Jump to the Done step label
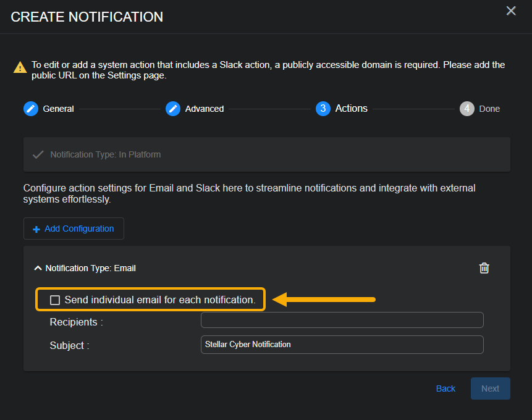Image resolution: width=532 pixels, height=420 pixels. [x=489, y=109]
